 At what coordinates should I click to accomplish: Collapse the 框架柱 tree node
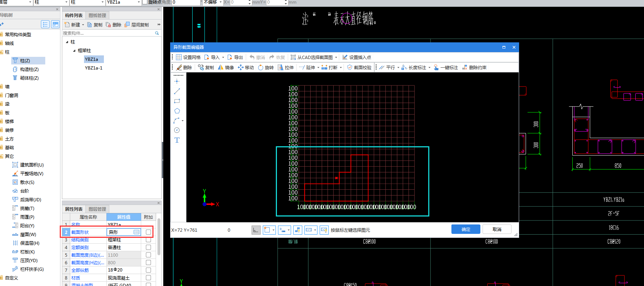[75, 51]
